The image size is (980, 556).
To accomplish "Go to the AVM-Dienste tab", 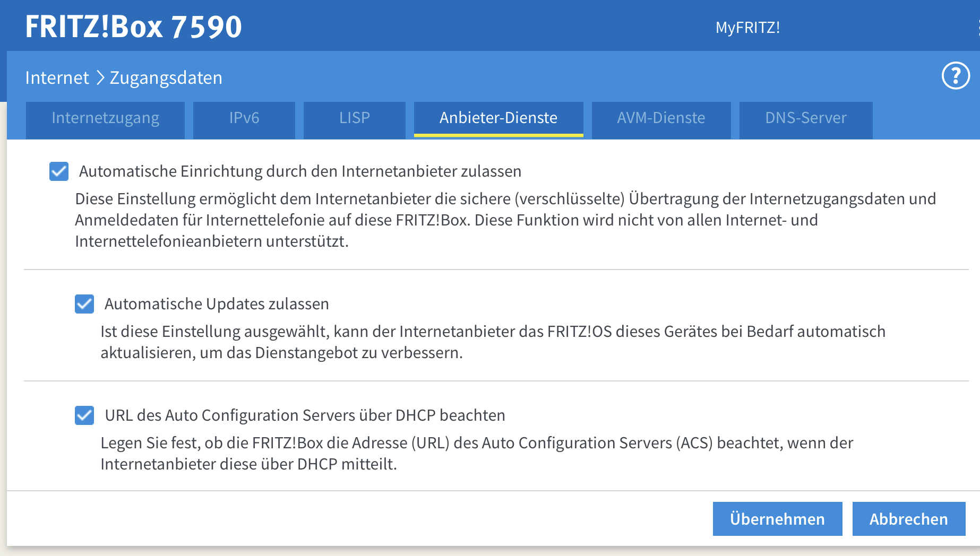I will pos(661,120).
